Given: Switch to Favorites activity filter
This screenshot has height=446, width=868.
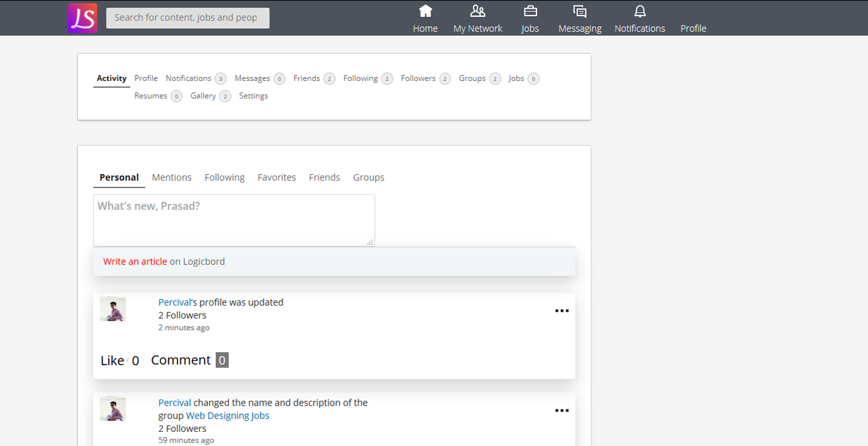Looking at the screenshot, I should point(277,177).
